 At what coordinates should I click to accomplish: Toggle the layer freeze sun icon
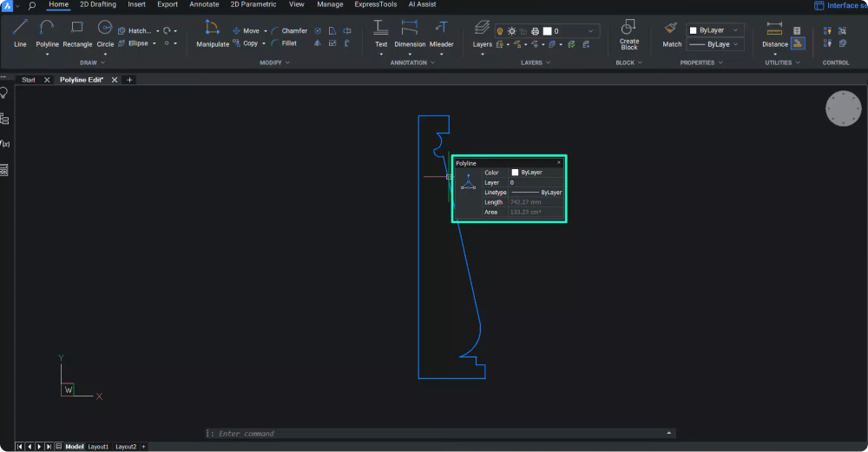(x=511, y=31)
